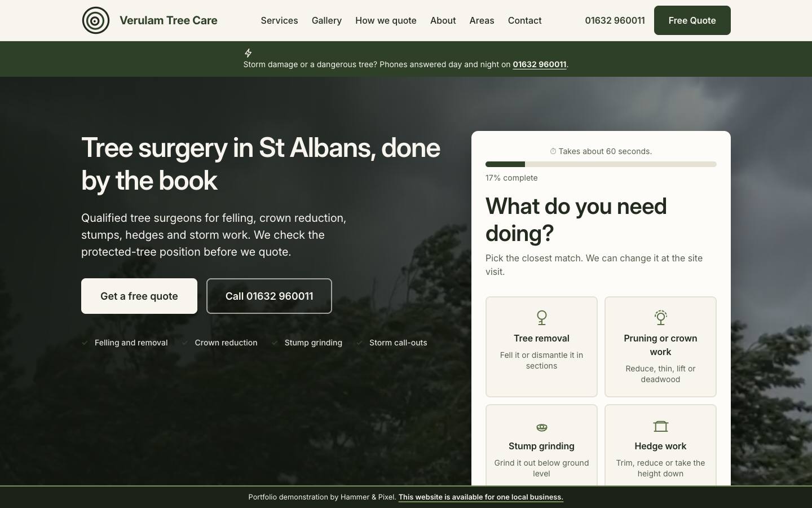Screen dimensions: 812x508
Task: Open 'This website is available' footer link
Action: pos(481,497)
